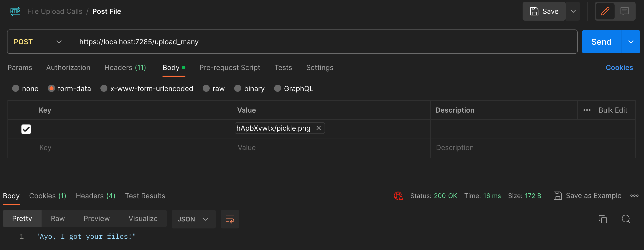The width and height of the screenshot is (644, 250).
Task: Open response more options ellipsis
Action: click(x=634, y=196)
